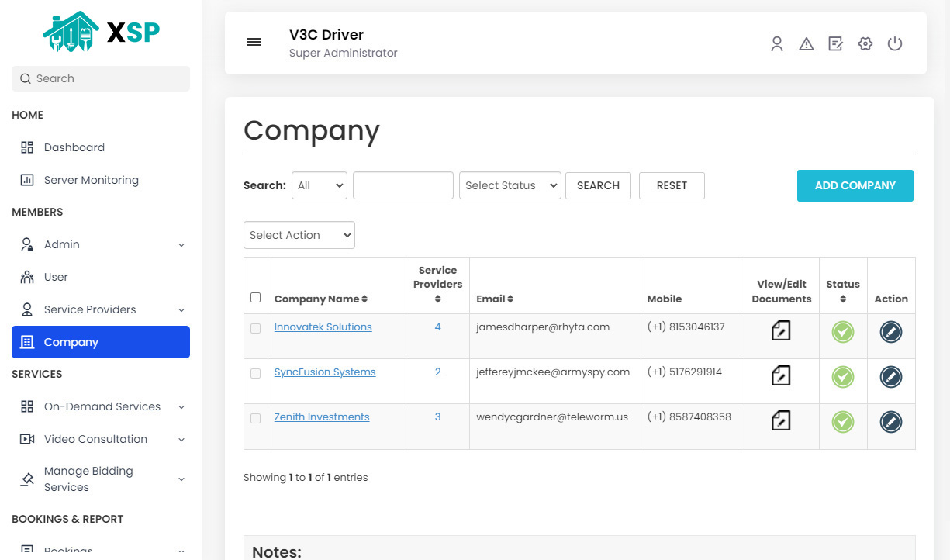
Task: Click the hamburger menu icon beside V3C Driver
Action: (x=254, y=42)
